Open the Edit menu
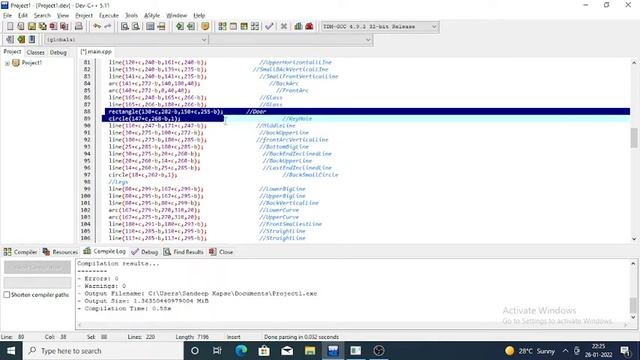Screen dimensions: 640x360 click(23, 16)
